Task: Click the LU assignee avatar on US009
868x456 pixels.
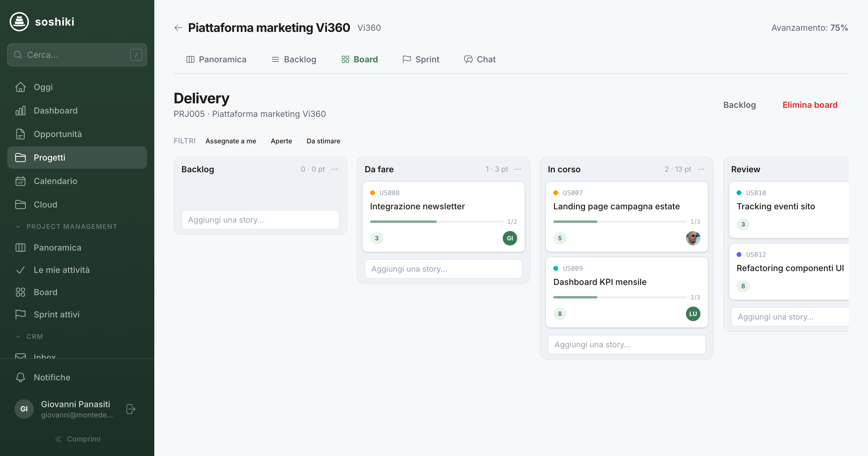Action: coord(693,314)
